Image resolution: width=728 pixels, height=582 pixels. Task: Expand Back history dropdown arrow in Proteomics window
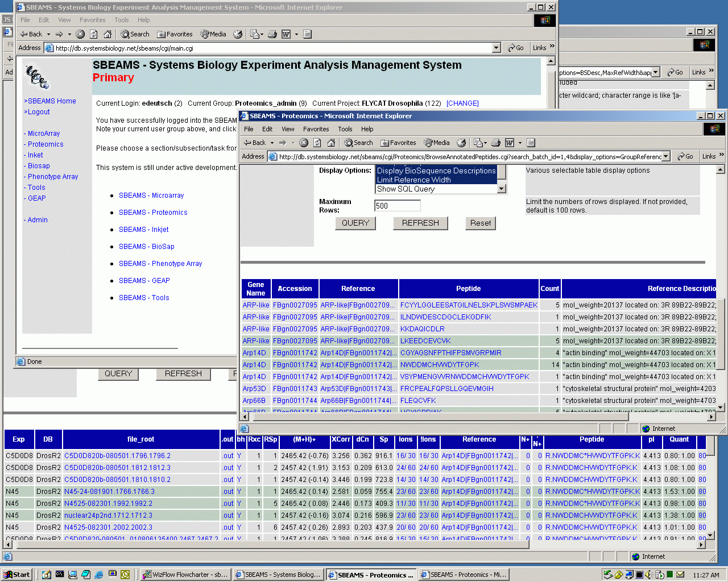click(272, 143)
